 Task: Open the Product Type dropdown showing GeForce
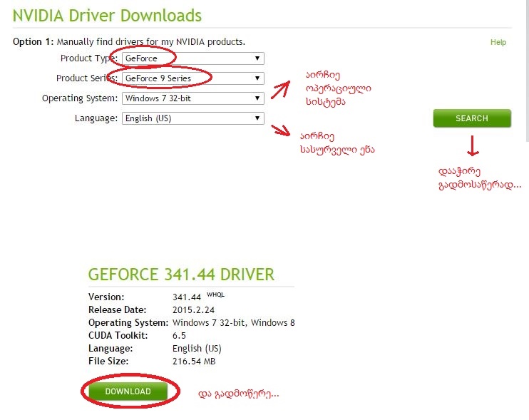point(193,58)
